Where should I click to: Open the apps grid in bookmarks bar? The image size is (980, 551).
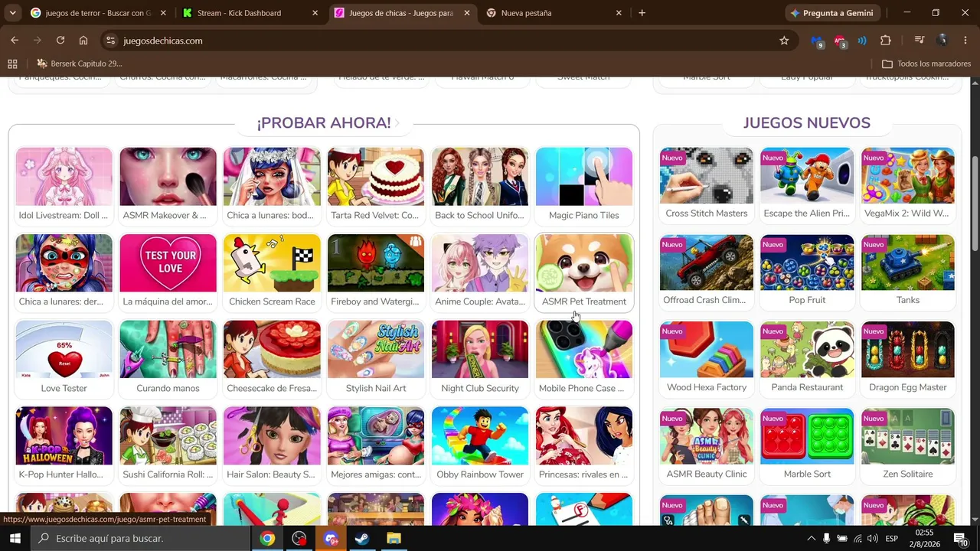coord(12,64)
